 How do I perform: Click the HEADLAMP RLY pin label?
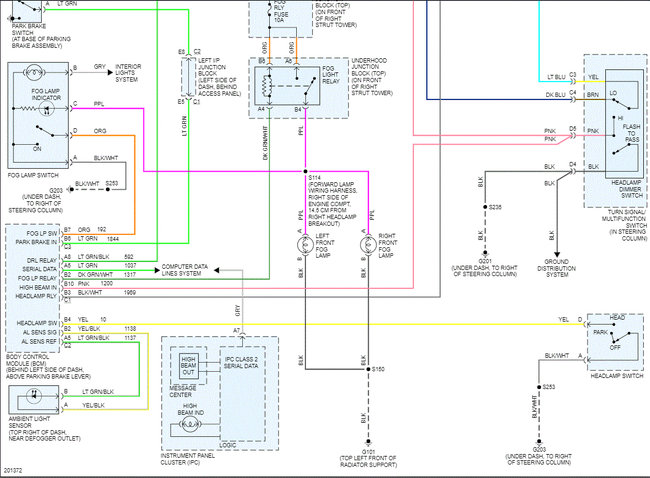(36, 296)
